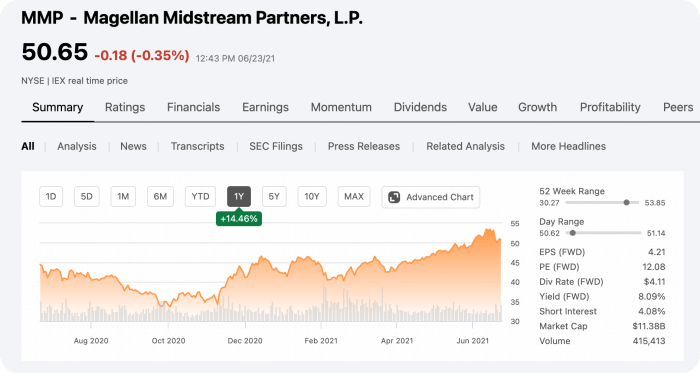700x373 pixels.
Task: Click the 12:43 PM 06/23/21 timestamp
Action: coord(235,58)
